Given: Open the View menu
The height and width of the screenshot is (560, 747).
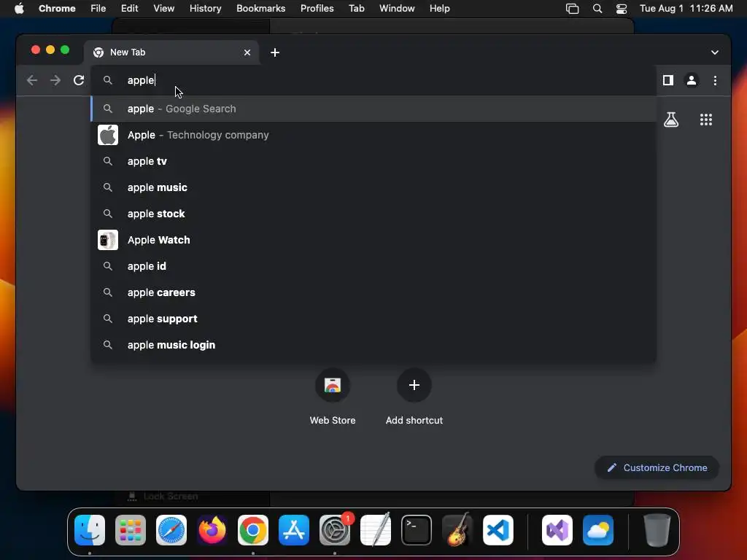Looking at the screenshot, I should [163, 9].
